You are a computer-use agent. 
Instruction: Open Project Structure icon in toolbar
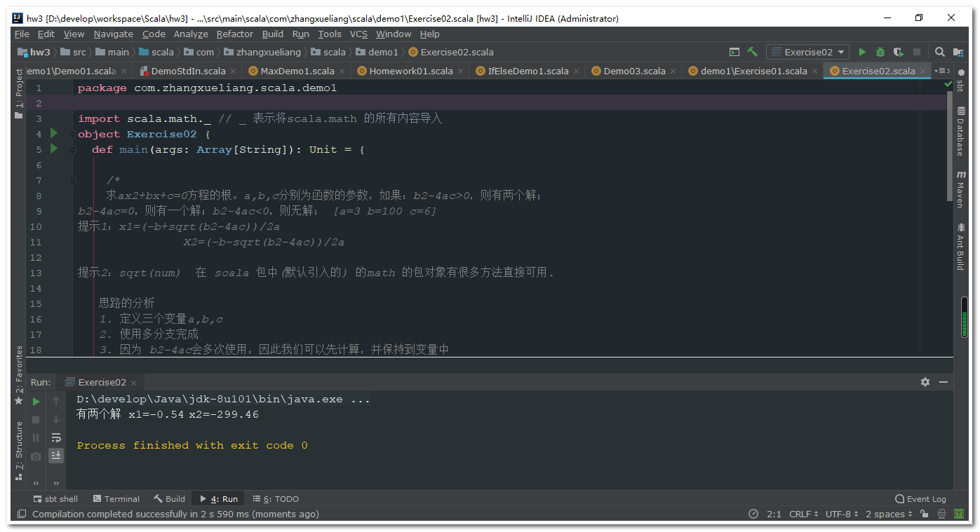pyautogui.click(x=957, y=52)
